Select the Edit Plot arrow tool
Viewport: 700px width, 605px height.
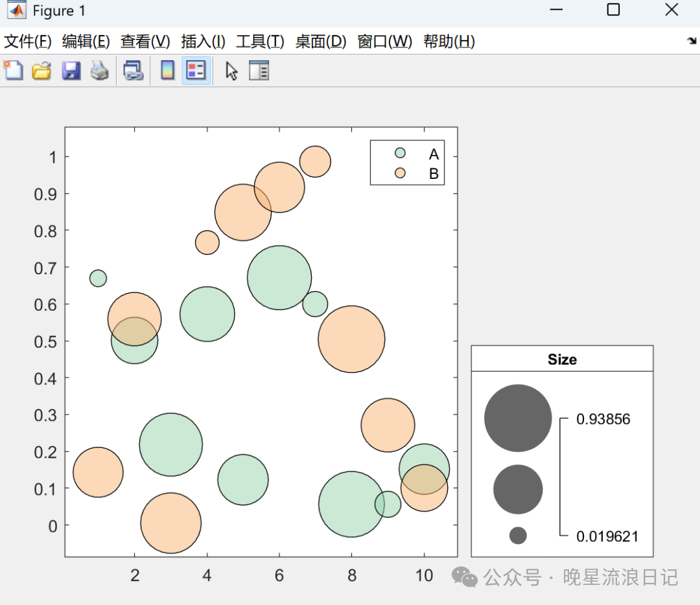pyautogui.click(x=231, y=71)
